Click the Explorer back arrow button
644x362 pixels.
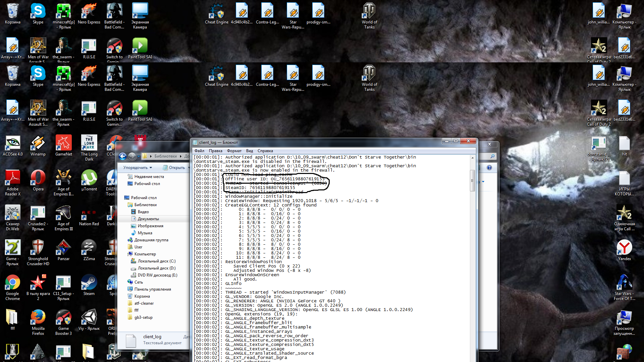(x=123, y=156)
